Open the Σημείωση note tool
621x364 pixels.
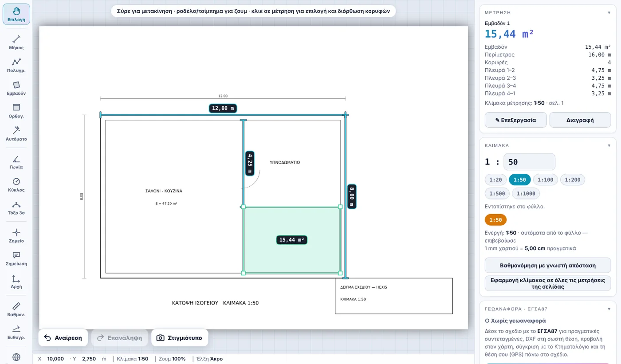tap(16, 258)
